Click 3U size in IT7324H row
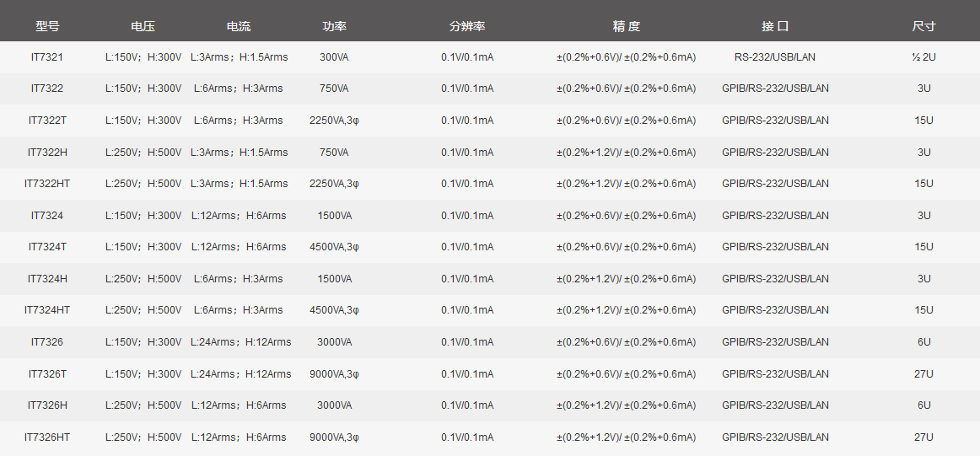This screenshot has height=456, width=980. click(x=923, y=279)
